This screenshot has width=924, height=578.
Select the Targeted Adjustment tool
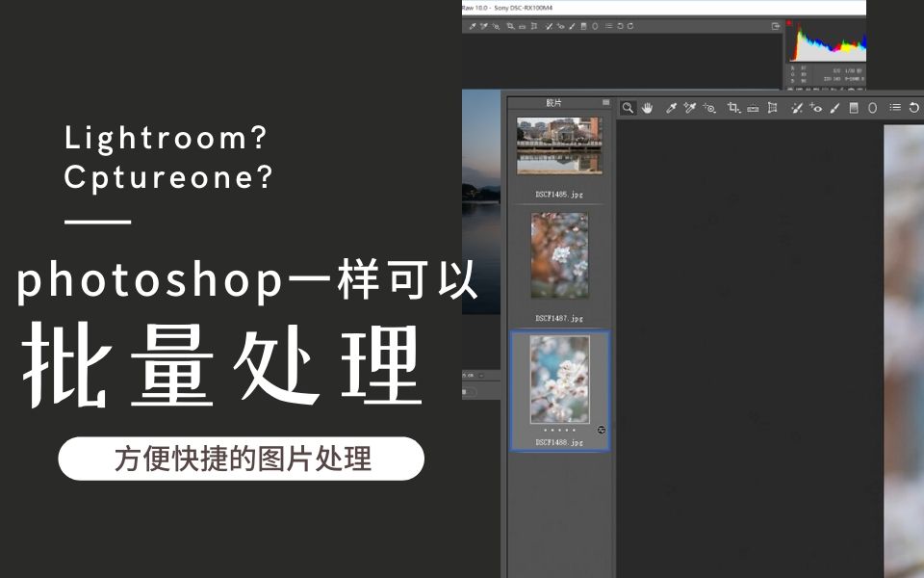[x=709, y=109]
